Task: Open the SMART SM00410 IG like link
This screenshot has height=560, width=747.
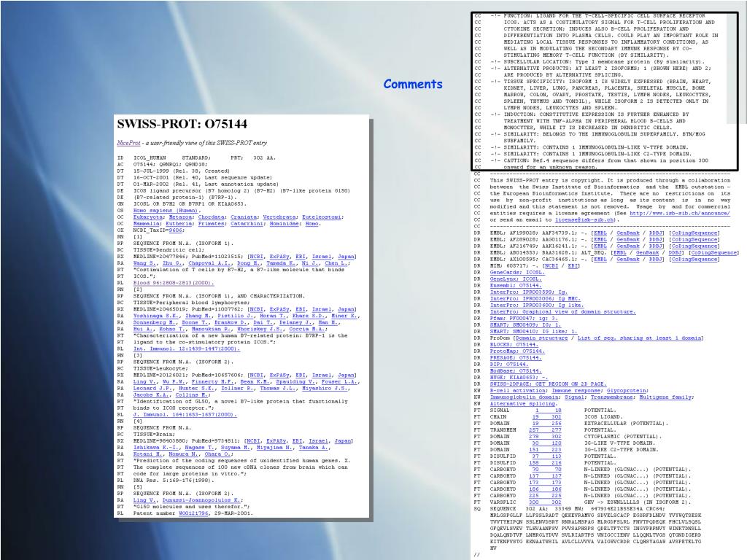Action: click(x=533, y=332)
